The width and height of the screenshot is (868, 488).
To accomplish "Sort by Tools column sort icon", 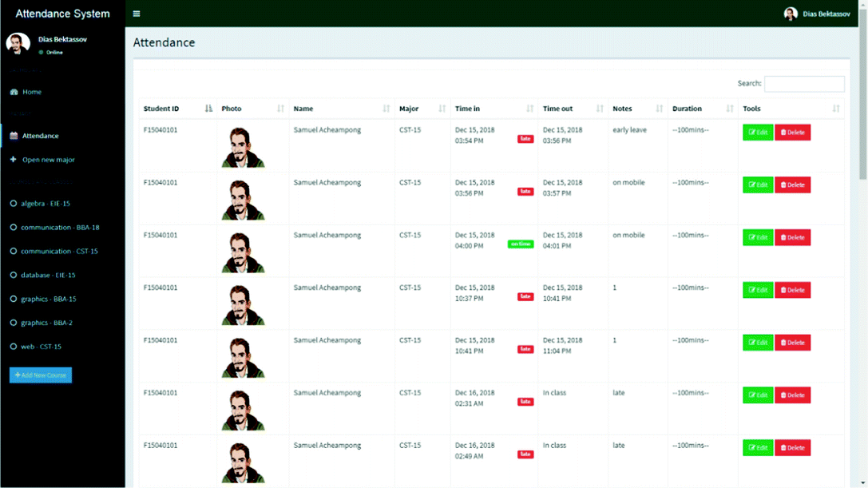I will point(836,109).
